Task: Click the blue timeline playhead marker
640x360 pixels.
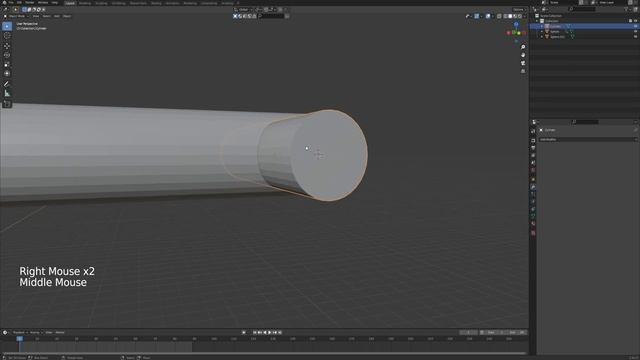Action: [20, 339]
